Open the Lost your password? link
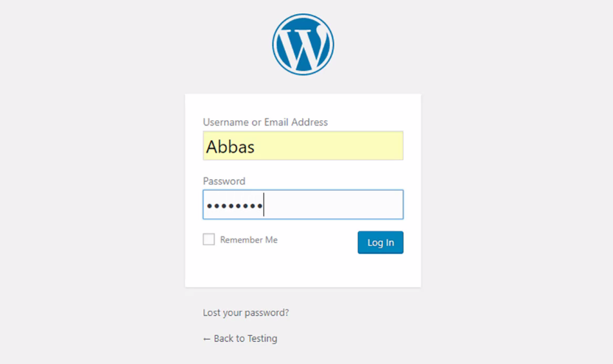613x364 pixels. (245, 312)
